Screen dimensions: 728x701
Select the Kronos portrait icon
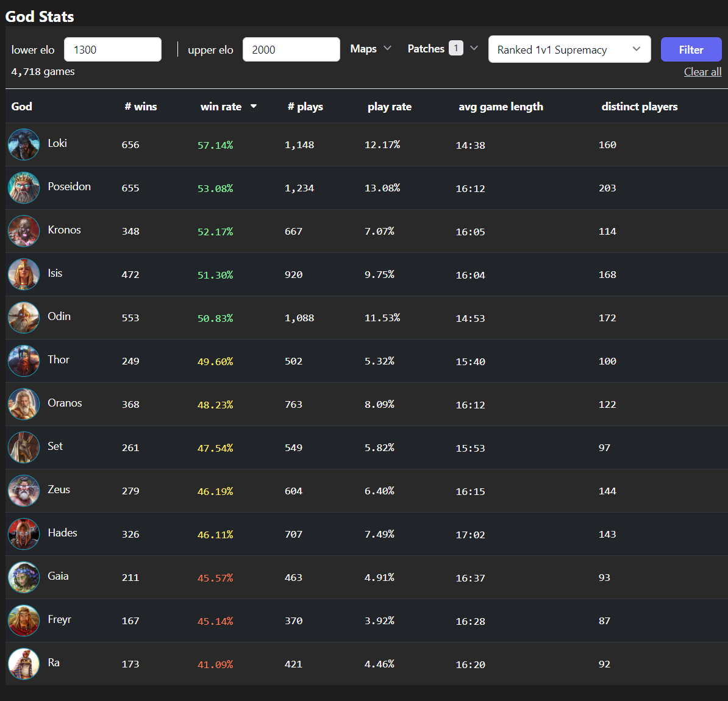click(24, 231)
